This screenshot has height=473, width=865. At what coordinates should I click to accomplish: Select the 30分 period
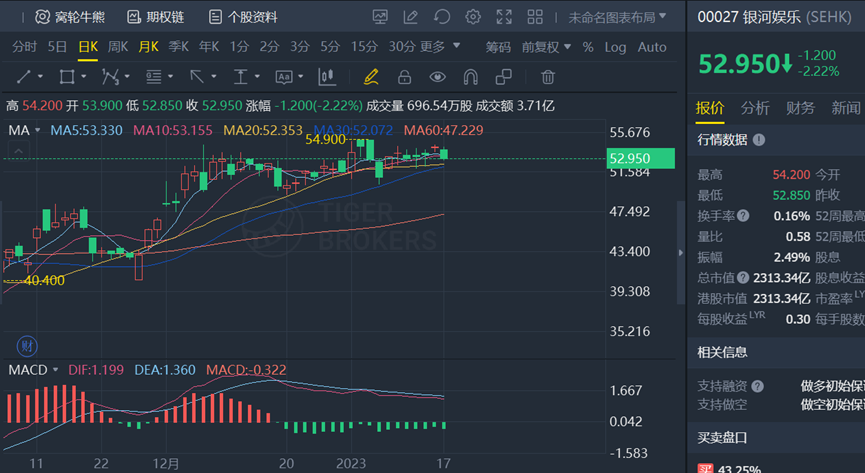[x=402, y=47]
